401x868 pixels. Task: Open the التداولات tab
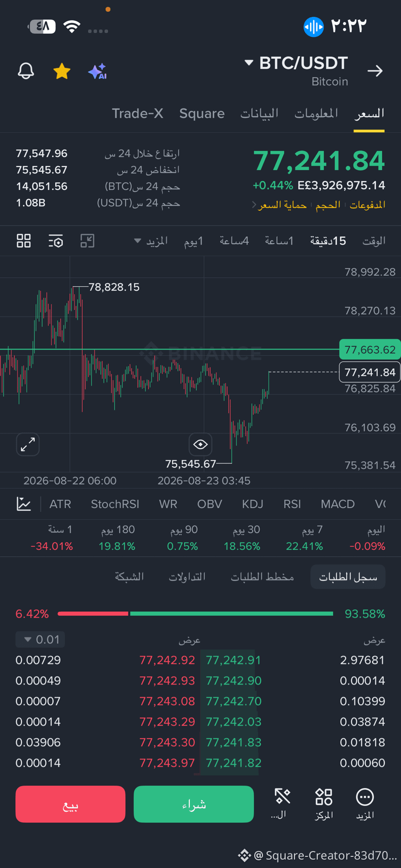(x=187, y=577)
